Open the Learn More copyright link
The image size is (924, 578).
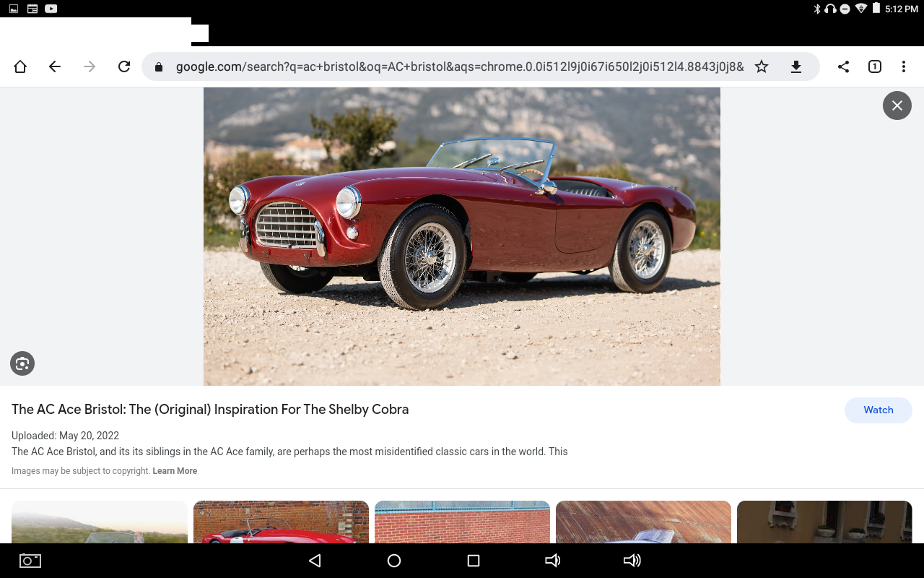coord(175,471)
